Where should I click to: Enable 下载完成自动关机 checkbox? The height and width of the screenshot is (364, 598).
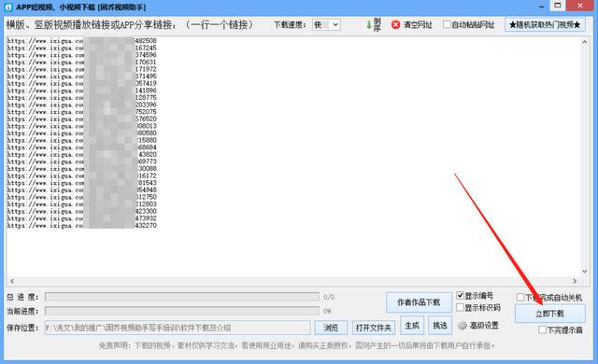[x=520, y=297]
